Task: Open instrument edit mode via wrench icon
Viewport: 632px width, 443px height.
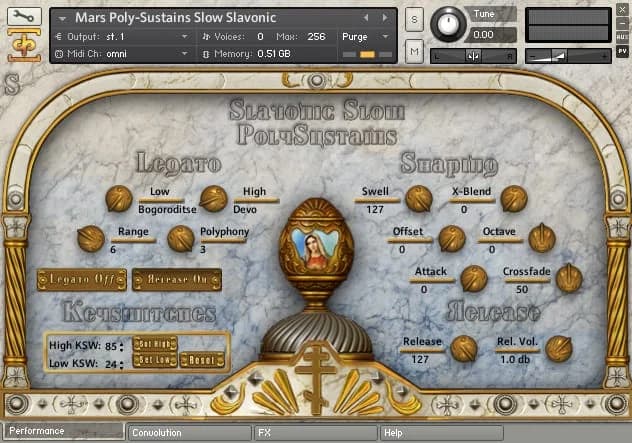Action: click(24, 16)
